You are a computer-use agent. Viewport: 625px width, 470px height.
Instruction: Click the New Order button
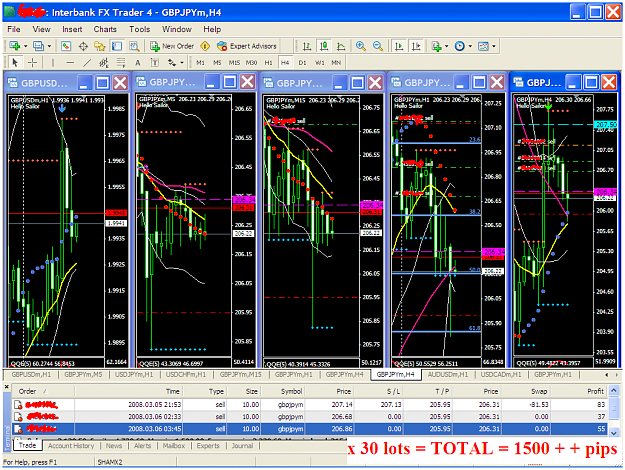pos(172,46)
